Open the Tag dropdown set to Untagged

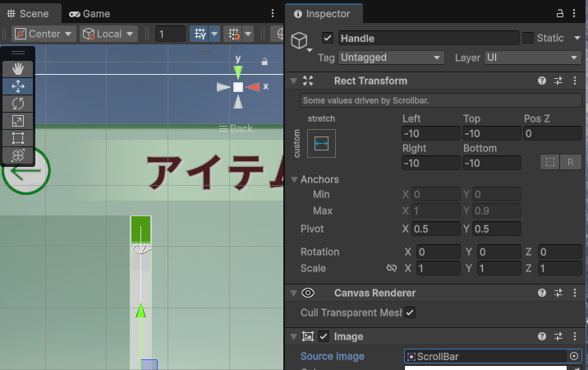pos(392,58)
